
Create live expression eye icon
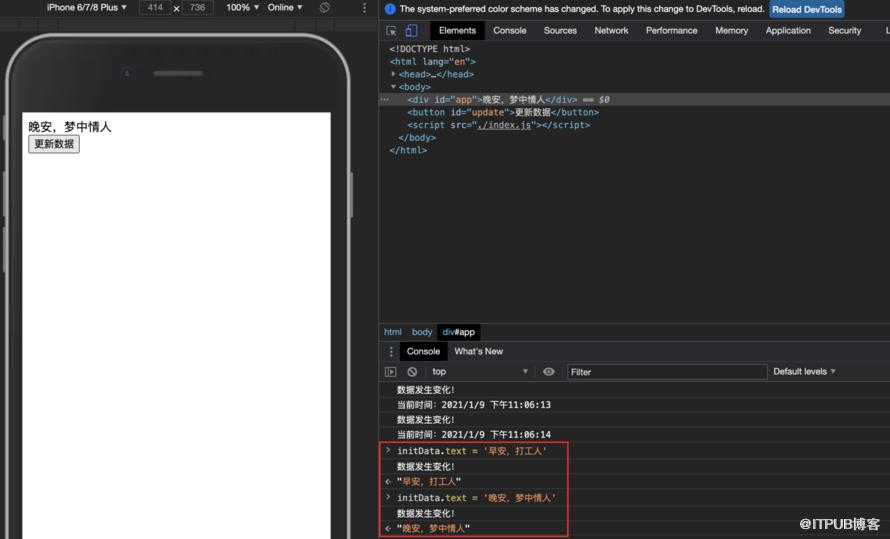548,372
